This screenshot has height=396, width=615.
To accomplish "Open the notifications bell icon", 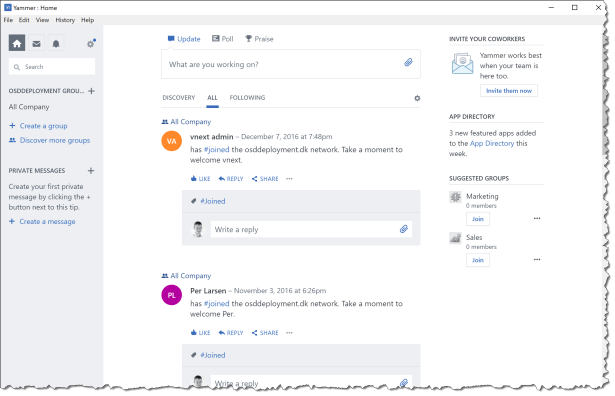I will point(56,44).
